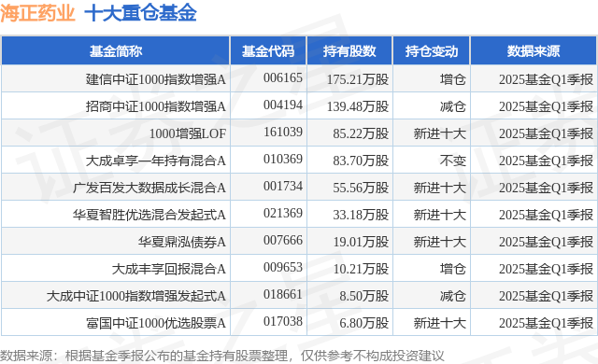Image resolution: width=598 pixels, height=364 pixels.
Task: Select 大成丰享回报混合A fund name
Action: pyautogui.click(x=168, y=269)
